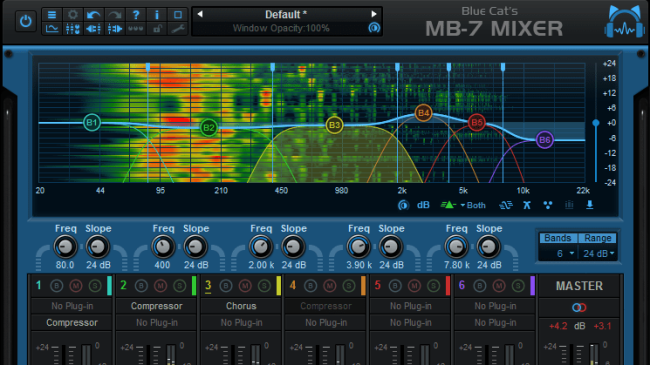Click the open padlock icon
650x365 pixels.
pyautogui.click(x=157, y=29)
